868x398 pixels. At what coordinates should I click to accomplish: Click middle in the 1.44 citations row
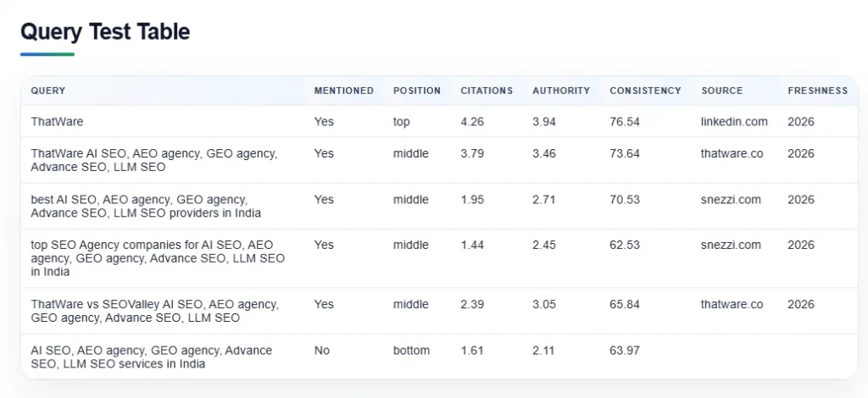tap(411, 245)
